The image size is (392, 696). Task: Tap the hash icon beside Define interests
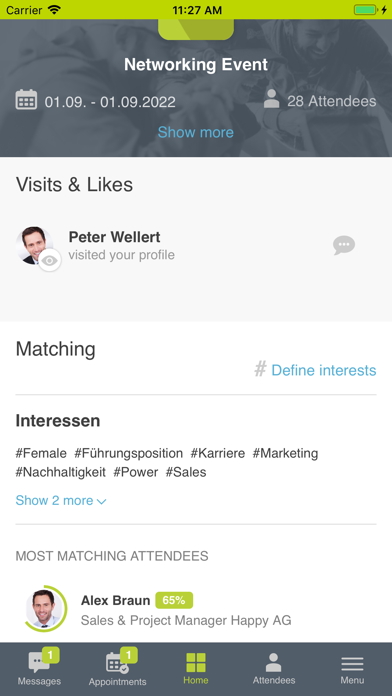click(x=261, y=369)
